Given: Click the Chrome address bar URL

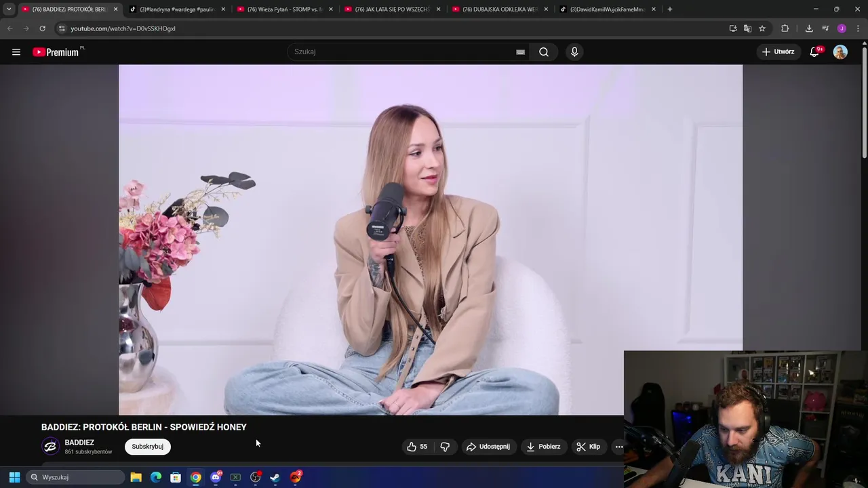Looking at the screenshot, I should 123,28.
